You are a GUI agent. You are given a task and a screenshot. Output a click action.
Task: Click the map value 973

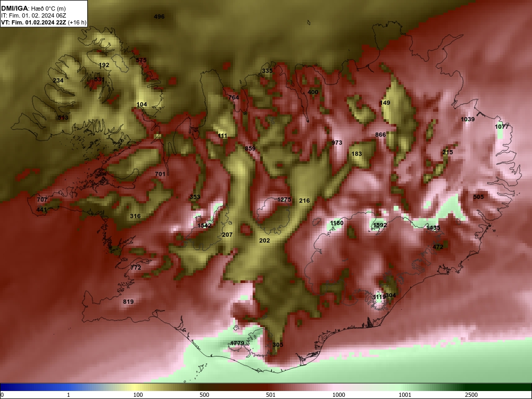[x=337, y=143]
